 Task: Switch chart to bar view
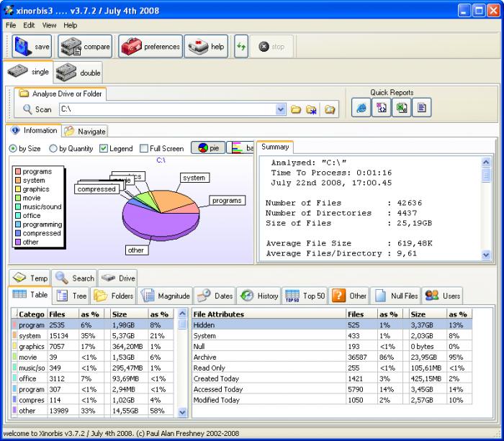click(240, 147)
